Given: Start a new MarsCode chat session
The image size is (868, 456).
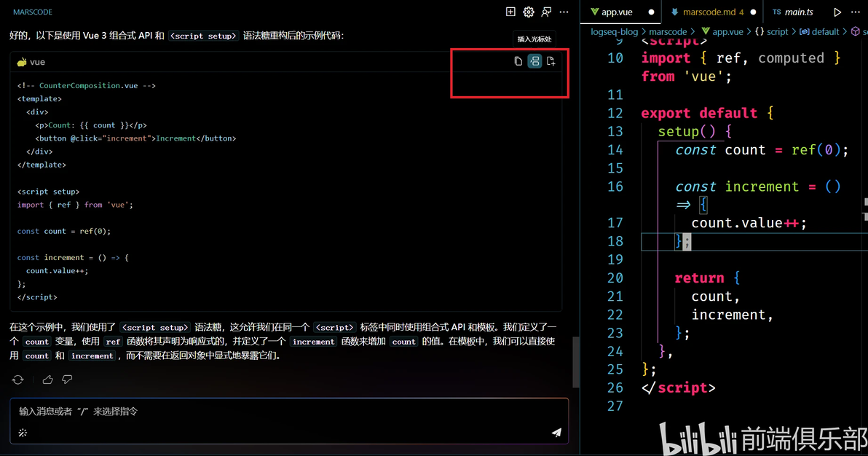Looking at the screenshot, I should tap(510, 12).
